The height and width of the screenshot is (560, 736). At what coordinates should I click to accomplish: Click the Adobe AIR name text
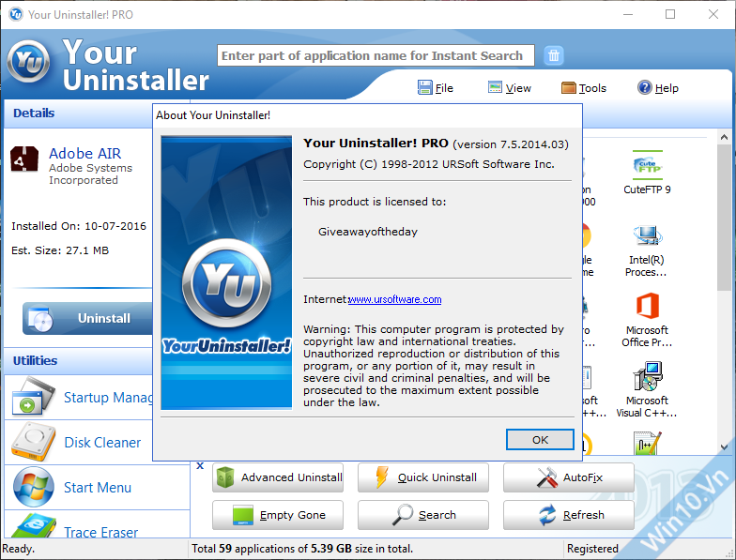coord(84,154)
